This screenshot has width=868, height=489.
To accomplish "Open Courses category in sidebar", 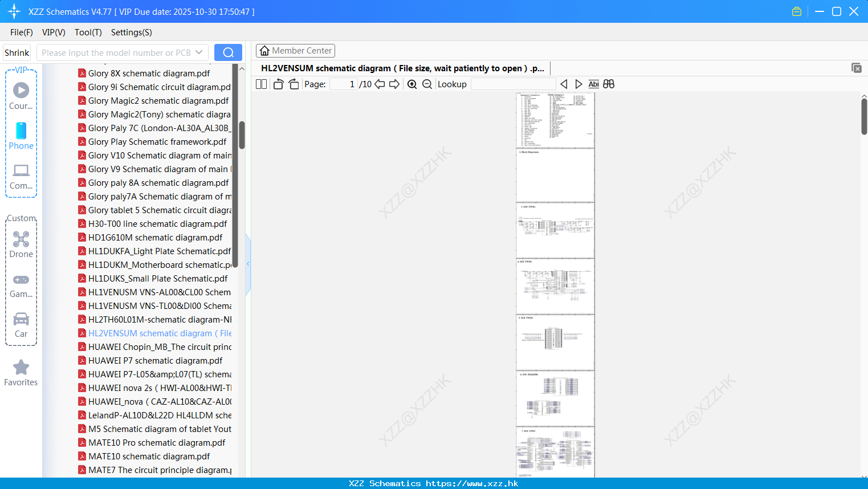I will click(21, 96).
